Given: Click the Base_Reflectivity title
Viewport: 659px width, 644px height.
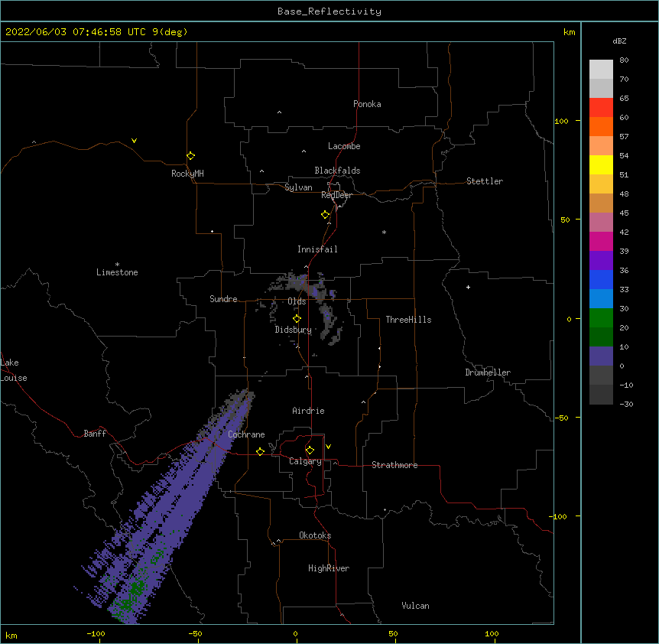Looking at the screenshot, I should (x=329, y=11).
